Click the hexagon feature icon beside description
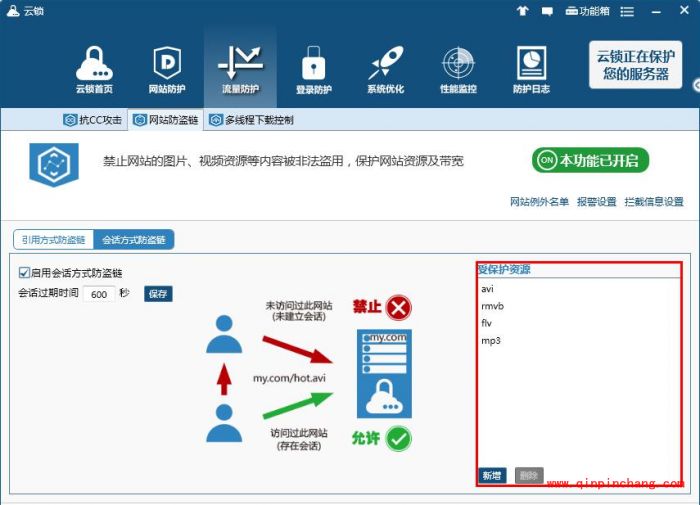This screenshot has width=700, height=505. pos(54,164)
